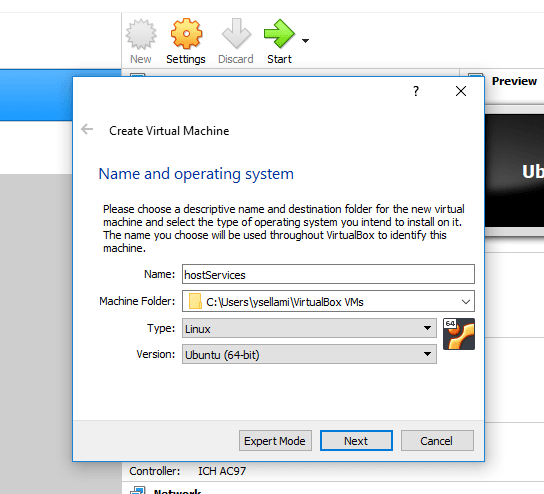This screenshot has height=494, width=544.
Task: Click the New machine starburst icon
Action: (141, 34)
